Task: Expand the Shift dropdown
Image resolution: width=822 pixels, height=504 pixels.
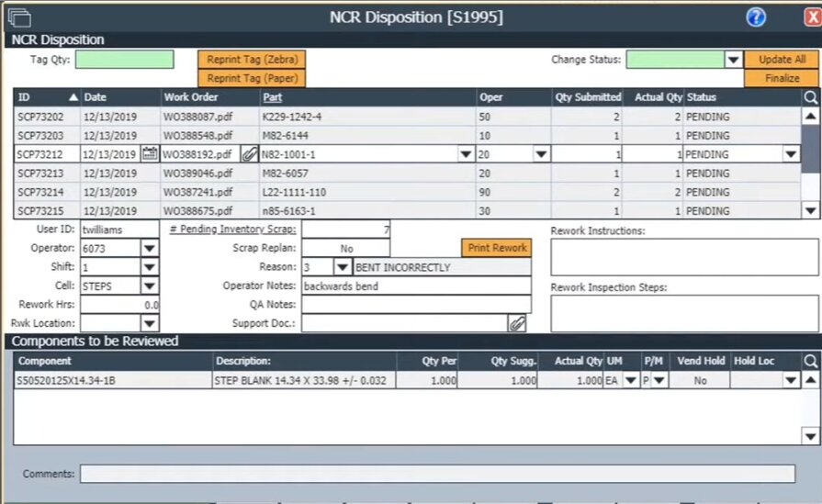Action: coord(150,267)
